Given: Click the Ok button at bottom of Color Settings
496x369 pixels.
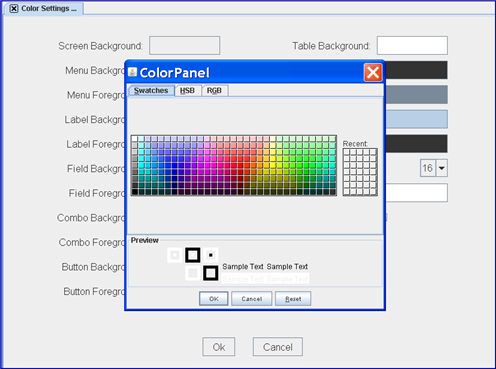Looking at the screenshot, I should (219, 347).
